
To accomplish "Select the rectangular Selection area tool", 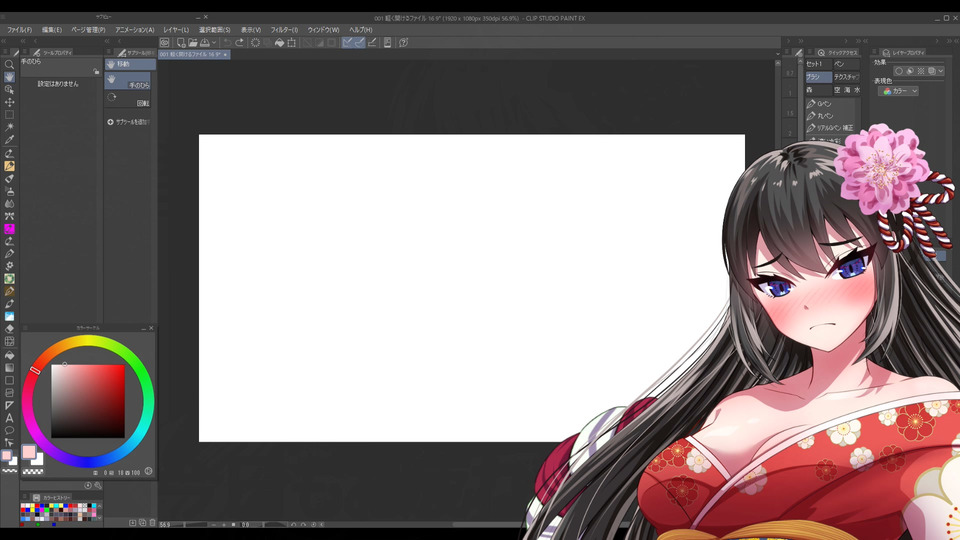I will [9, 114].
